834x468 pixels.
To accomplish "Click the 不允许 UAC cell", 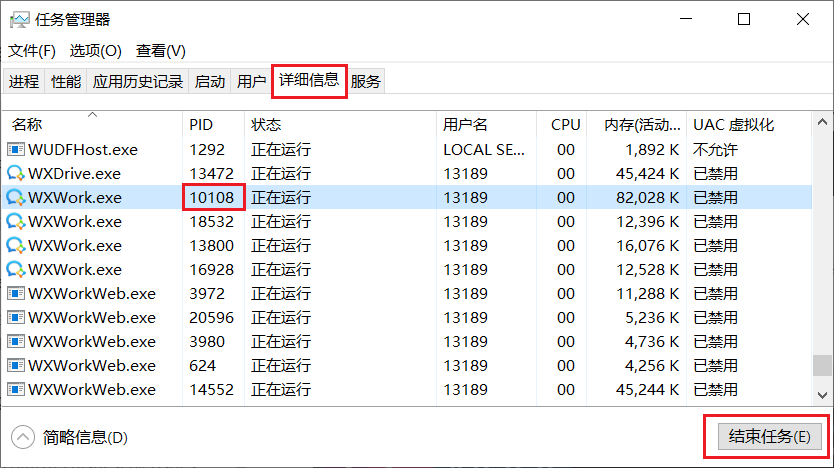I will [715, 150].
